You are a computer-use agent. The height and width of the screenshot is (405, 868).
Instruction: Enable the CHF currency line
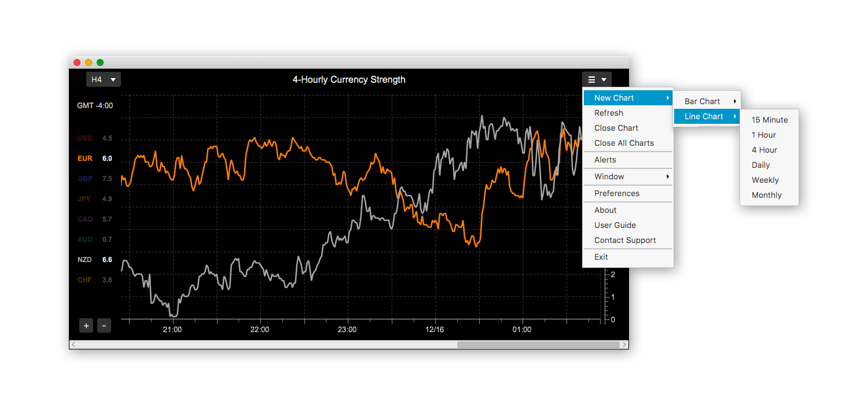(84, 279)
